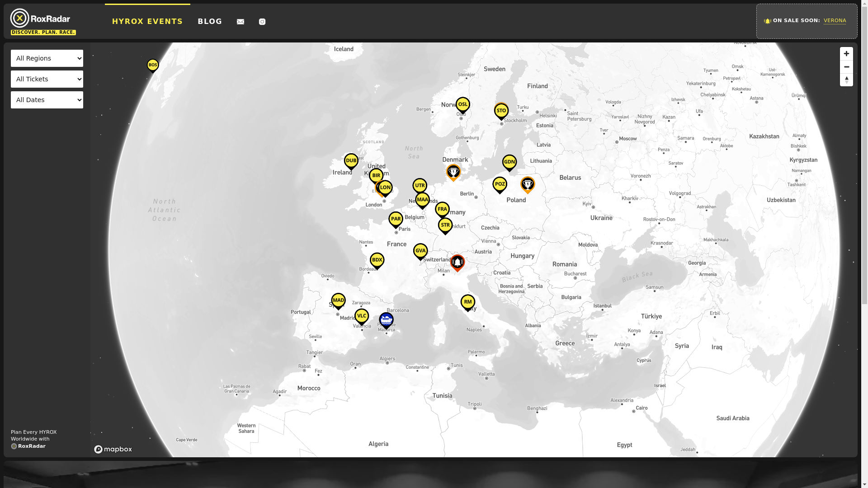The height and width of the screenshot is (488, 868).
Task: Expand the All Dates dropdown
Action: pyautogui.click(x=47, y=100)
